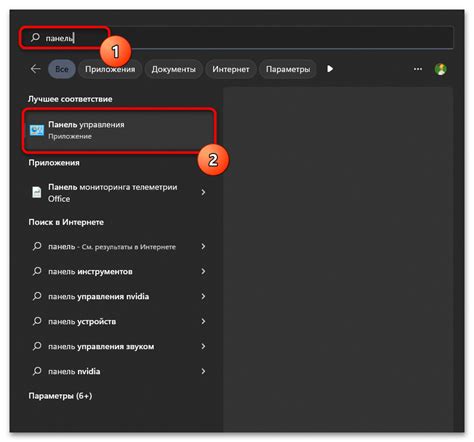Expand the Панель мониторинга телеметрии Office chevron
Image resolution: width=474 pixels, height=442 pixels.
pyautogui.click(x=203, y=192)
